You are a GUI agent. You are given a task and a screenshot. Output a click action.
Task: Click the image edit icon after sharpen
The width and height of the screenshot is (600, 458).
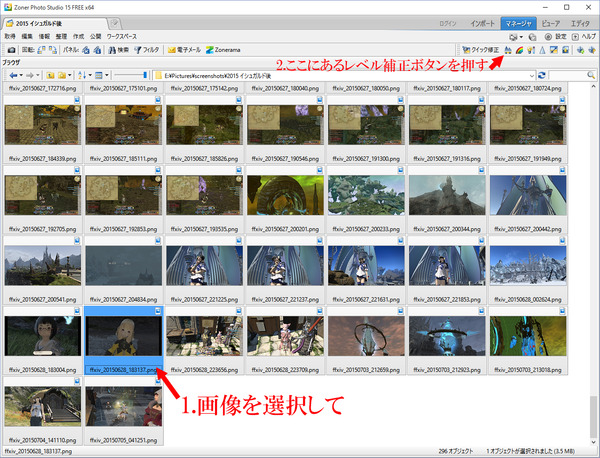point(554,50)
